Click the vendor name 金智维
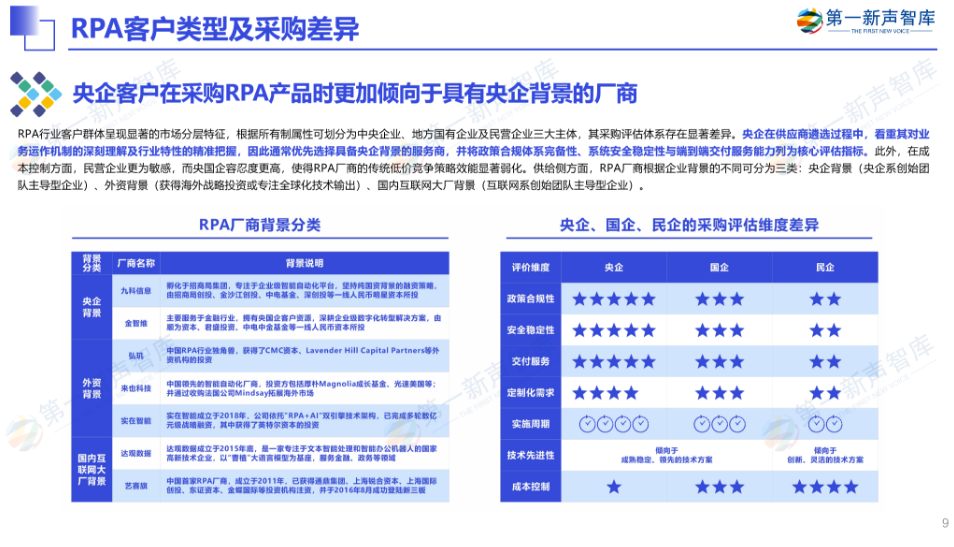The width and height of the screenshot is (954, 547). pyautogui.click(x=136, y=323)
